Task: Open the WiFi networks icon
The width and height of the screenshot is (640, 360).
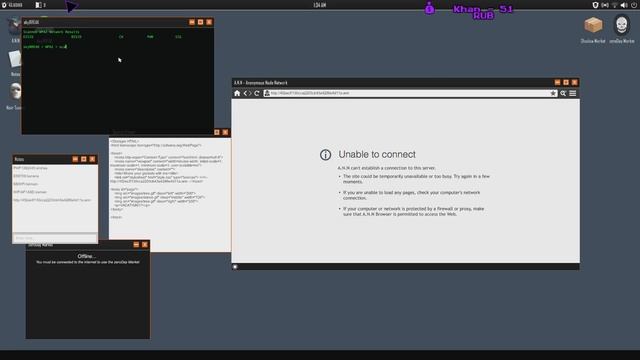Action: (614, 5)
